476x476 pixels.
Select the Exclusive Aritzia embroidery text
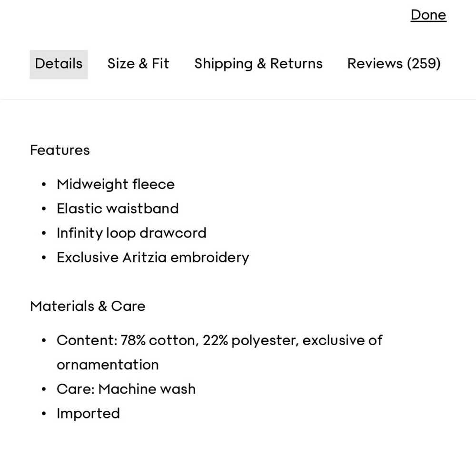tap(153, 258)
